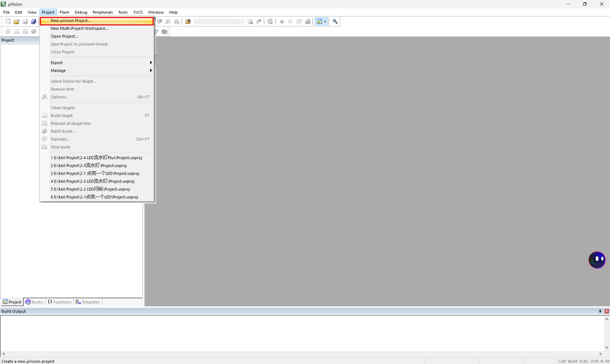
Task: Click the Insert breakpoint circle icon
Action: 282,22
